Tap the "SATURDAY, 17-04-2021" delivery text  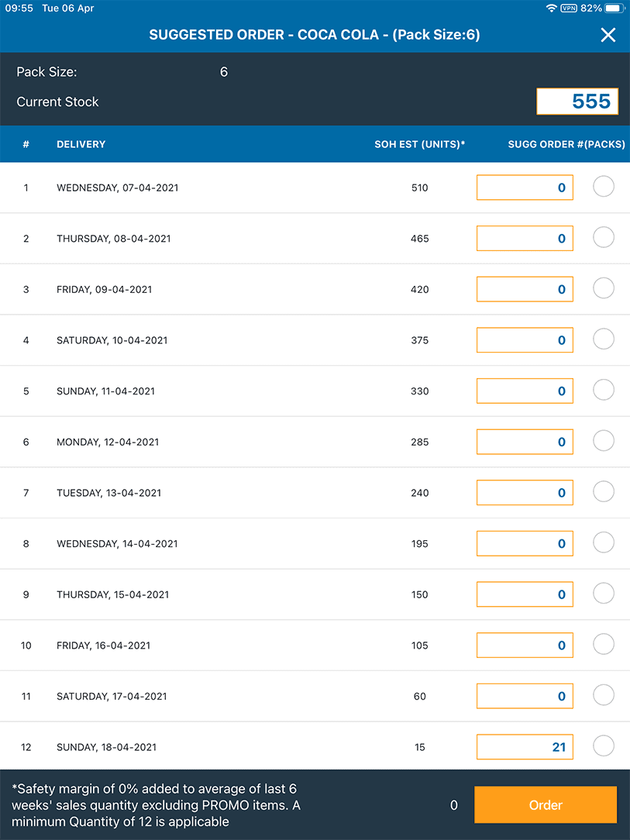[112, 697]
